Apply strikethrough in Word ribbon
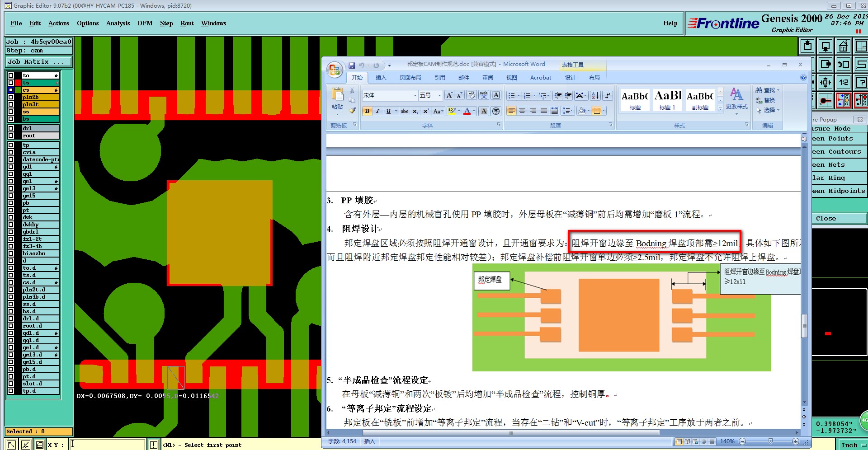The width and height of the screenshot is (868, 450). [x=404, y=111]
